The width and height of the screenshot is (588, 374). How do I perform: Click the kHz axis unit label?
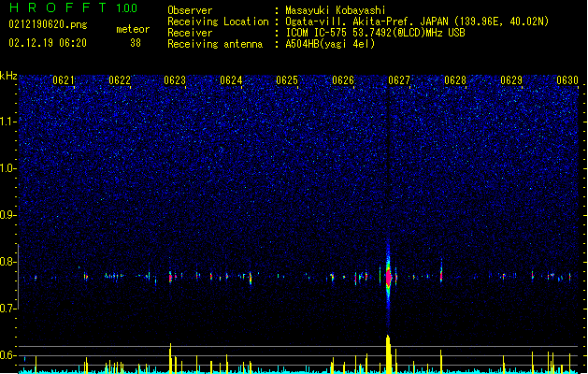tap(8, 76)
